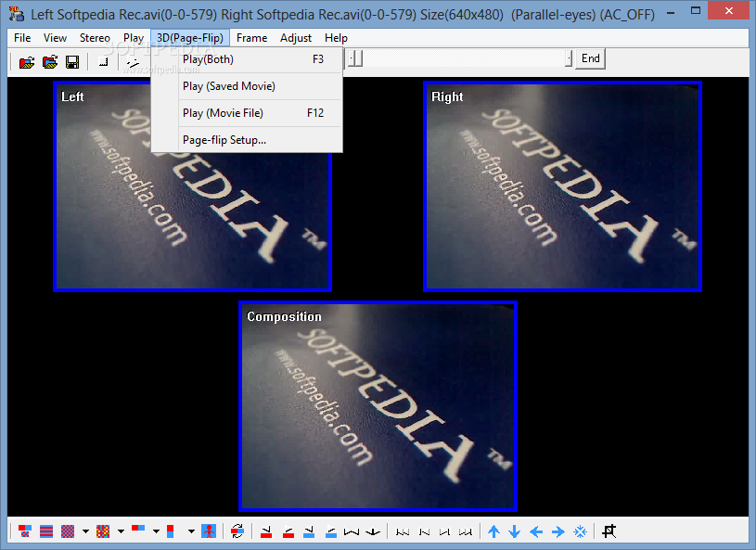Open the Frame menu
Viewport: 756px width, 550px height.
tap(251, 38)
